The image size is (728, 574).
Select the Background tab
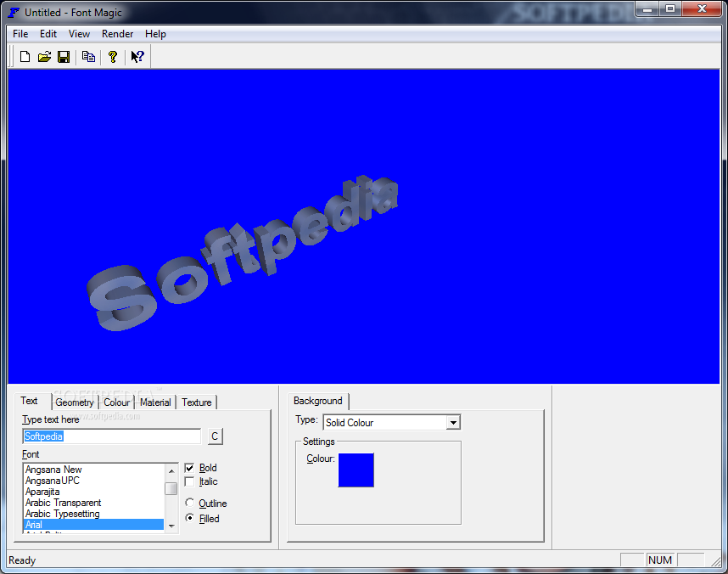click(318, 401)
